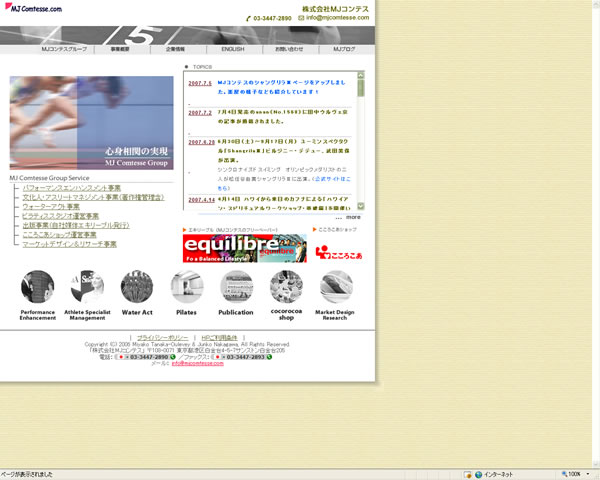The width and height of the screenshot is (600, 480).
Task: Open the 文化人・アスリートマネジメント事業 service link
Action: pyautogui.click(x=93, y=197)
